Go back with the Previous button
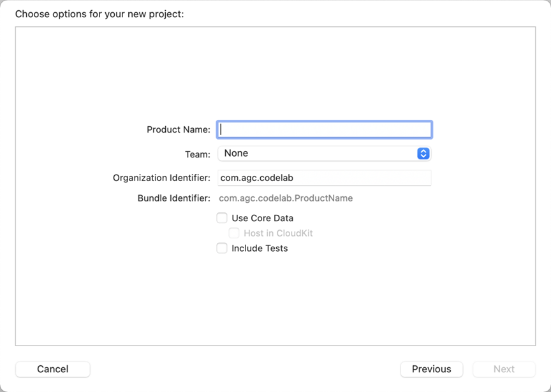 tap(432, 369)
